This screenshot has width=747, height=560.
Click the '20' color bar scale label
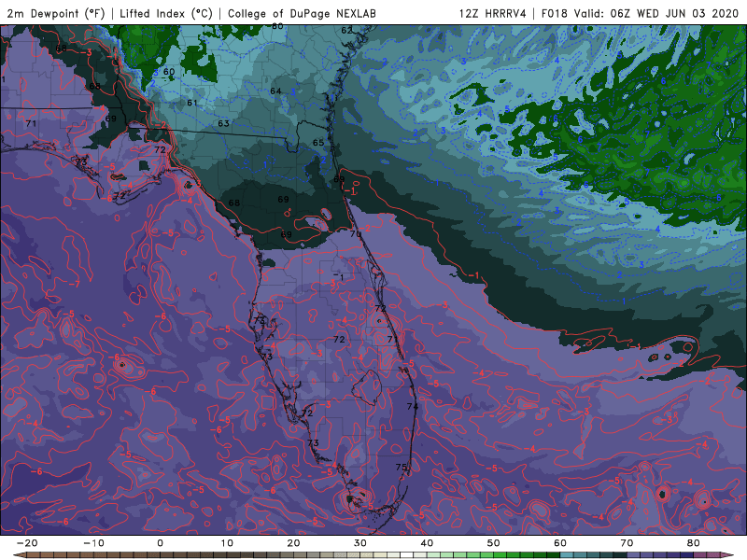click(293, 543)
